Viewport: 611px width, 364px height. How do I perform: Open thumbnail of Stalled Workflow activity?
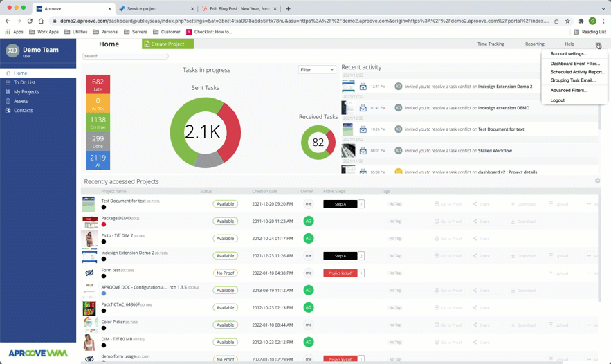pyautogui.click(x=348, y=150)
